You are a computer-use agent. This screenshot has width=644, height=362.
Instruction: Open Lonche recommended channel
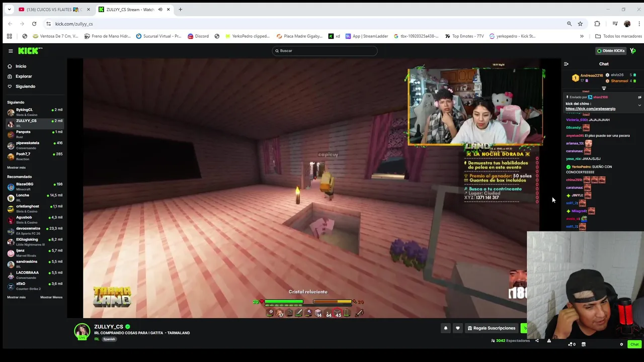point(35,197)
